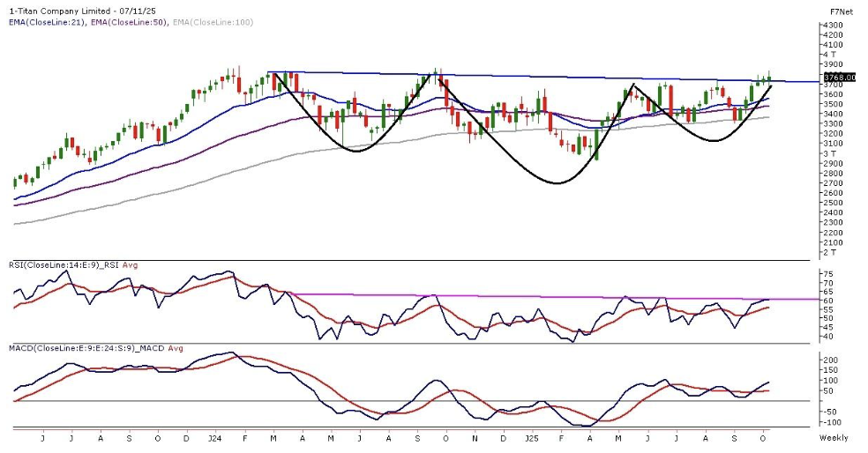Click the F7Net label at top right
Screen dimensions: 868x453
coord(840,11)
